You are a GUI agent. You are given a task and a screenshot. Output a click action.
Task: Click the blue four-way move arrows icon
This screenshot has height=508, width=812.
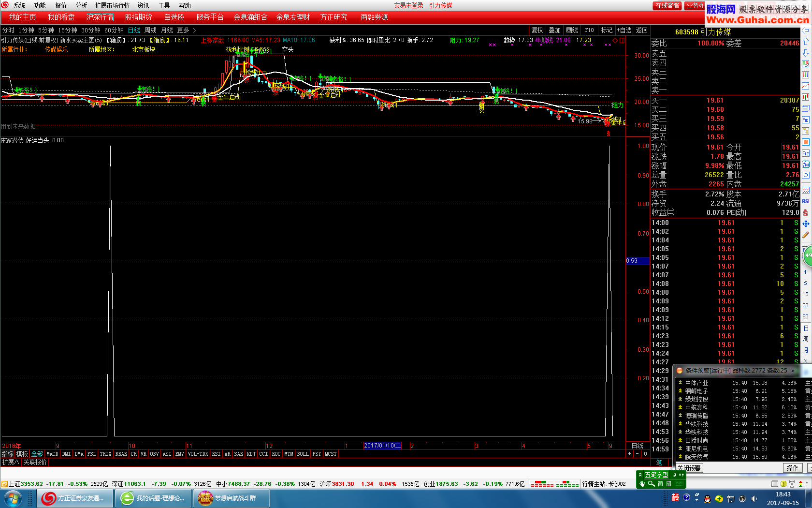(806, 224)
